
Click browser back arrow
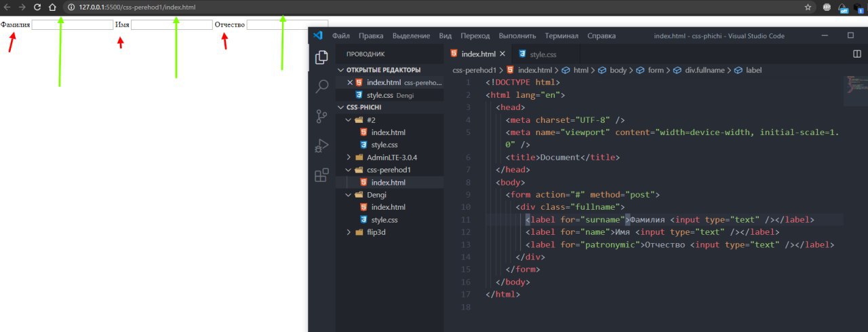pos(7,7)
